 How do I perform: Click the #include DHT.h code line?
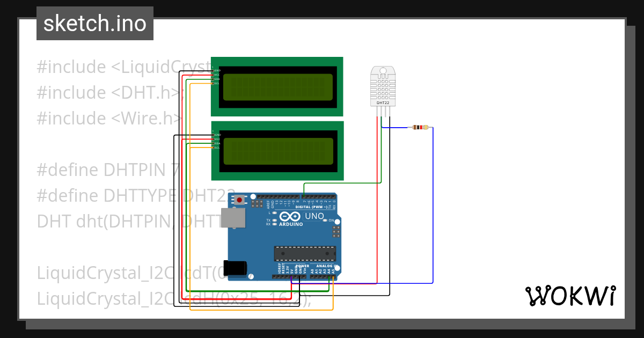click(x=107, y=92)
